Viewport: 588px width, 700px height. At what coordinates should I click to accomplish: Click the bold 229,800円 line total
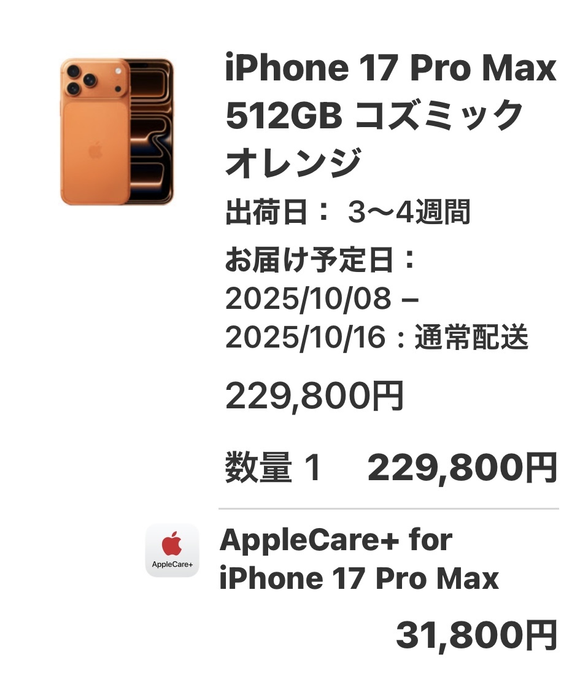click(462, 467)
